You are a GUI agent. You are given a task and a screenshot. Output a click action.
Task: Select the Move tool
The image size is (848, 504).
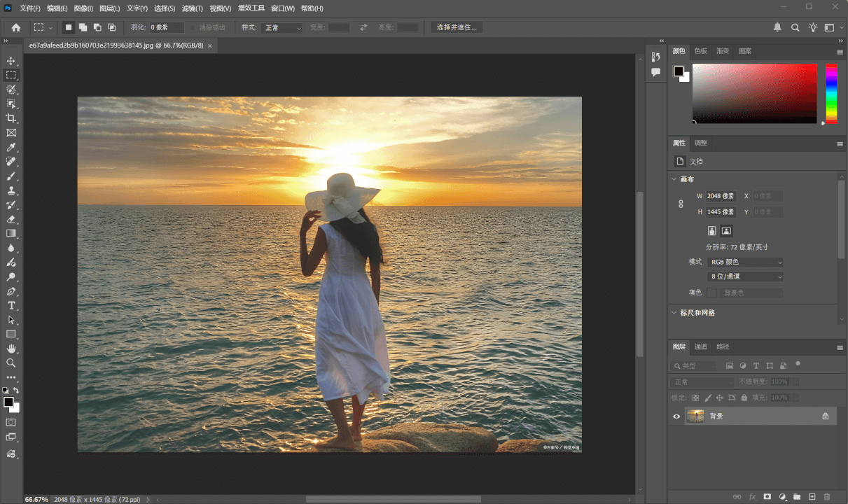coord(11,60)
